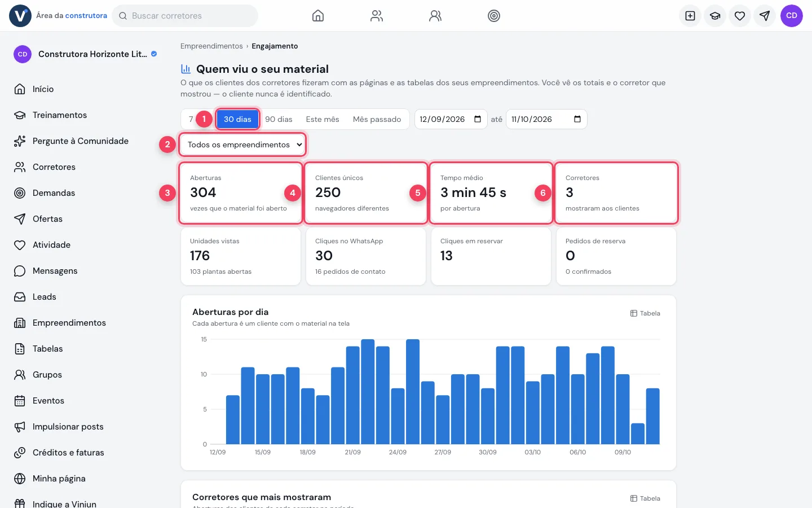This screenshot has height=508, width=812.
Task: Click the Empreendimentos breadcrumb link
Action: tap(211, 46)
